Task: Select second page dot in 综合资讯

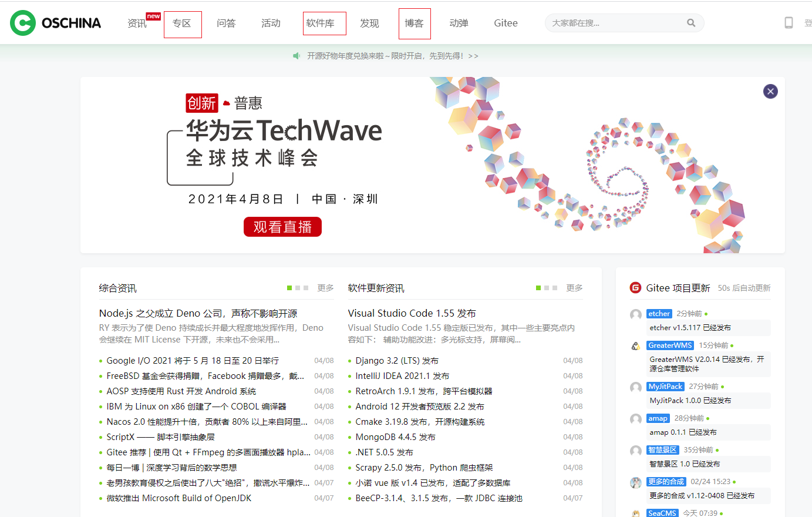Action: click(x=298, y=288)
